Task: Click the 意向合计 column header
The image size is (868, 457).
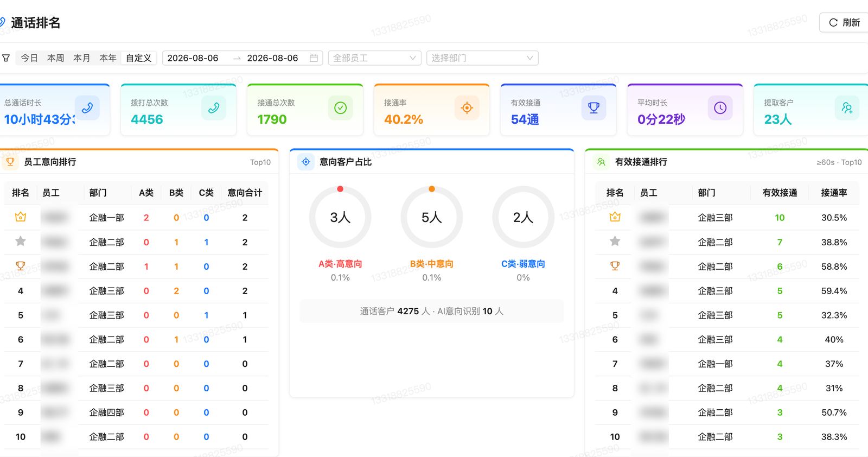Action: (x=245, y=193)
